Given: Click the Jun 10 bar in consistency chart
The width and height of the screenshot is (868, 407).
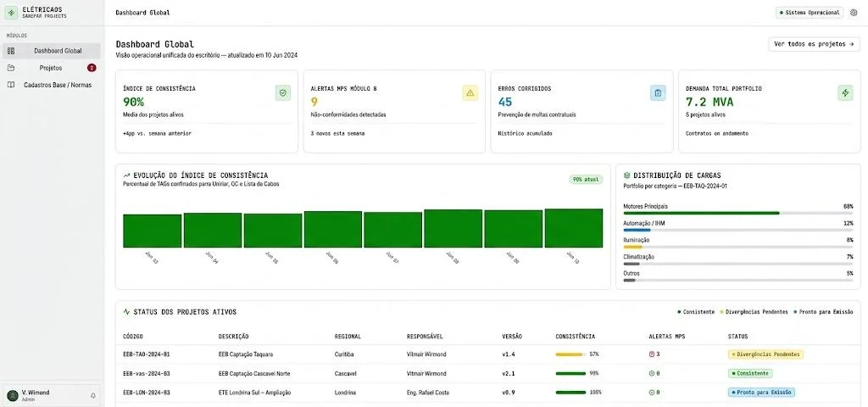Looking at the screenshot, I should 574,228.
